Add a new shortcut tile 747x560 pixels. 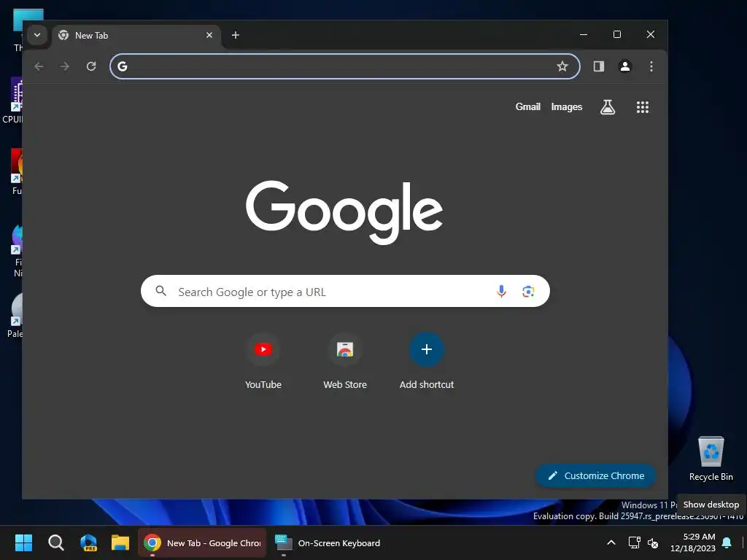pyautogui.click(x=426, y=361)
